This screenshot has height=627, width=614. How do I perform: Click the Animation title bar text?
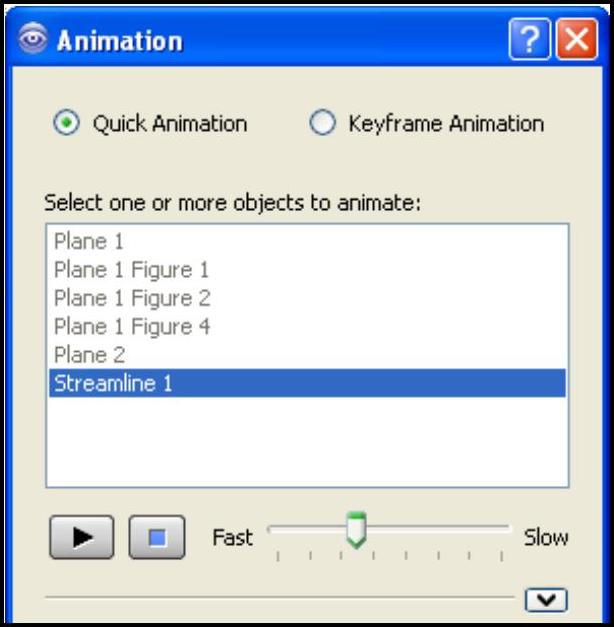coord(120,41)
